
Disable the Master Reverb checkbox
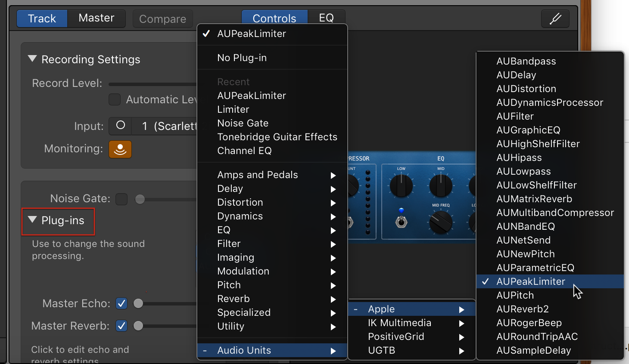(122, 326)
